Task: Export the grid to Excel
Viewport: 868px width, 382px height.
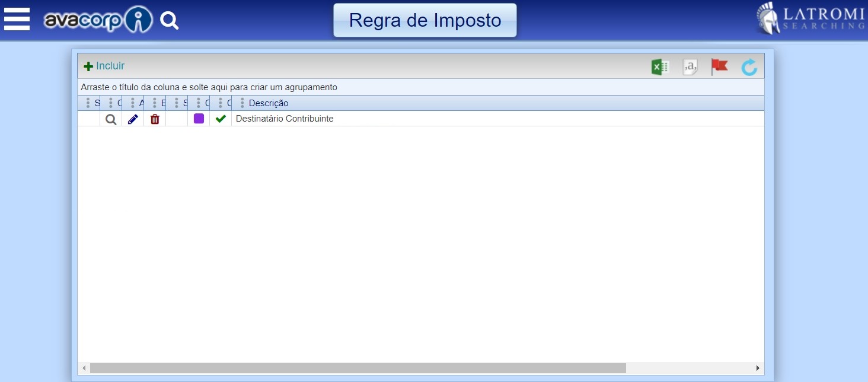Action: point(660,67)
